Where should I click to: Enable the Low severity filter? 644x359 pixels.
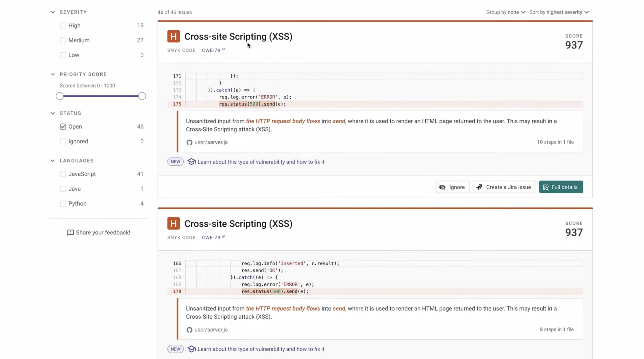tap(63, 55)
